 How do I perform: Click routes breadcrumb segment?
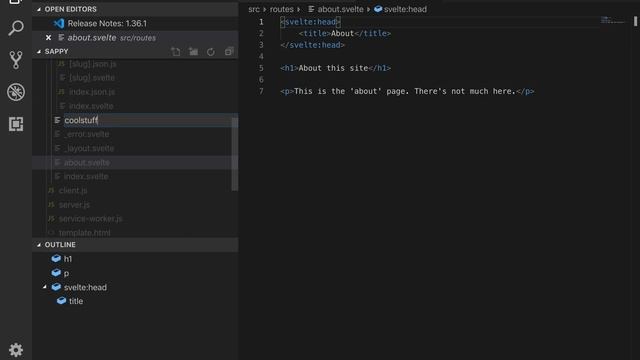pyautogui.click(x=282, y=9)
